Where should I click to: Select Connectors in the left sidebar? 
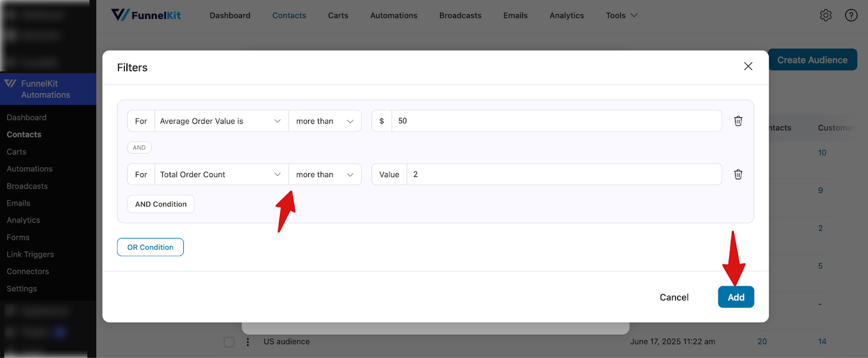click(28, 272)
